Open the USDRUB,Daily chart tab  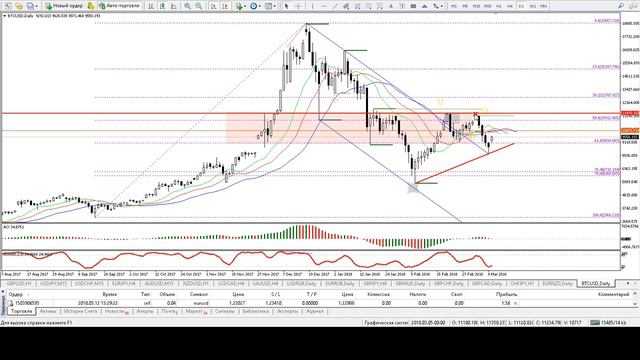[301, 283]
